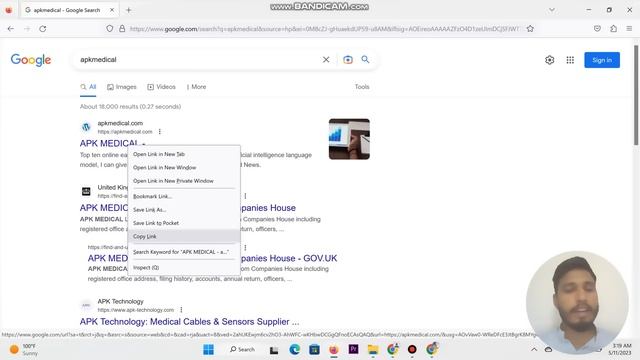Select the All results tab
This screenshot has width=640, height=360.
(x=88, y=87)
